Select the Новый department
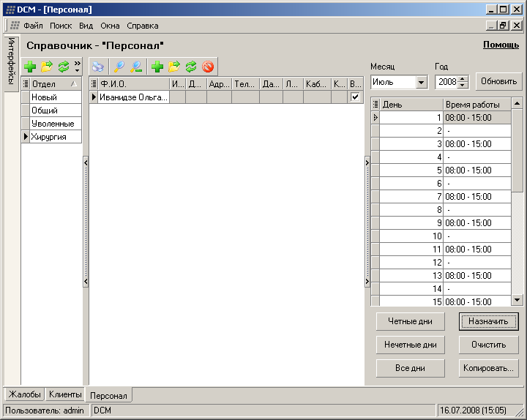 56,97
